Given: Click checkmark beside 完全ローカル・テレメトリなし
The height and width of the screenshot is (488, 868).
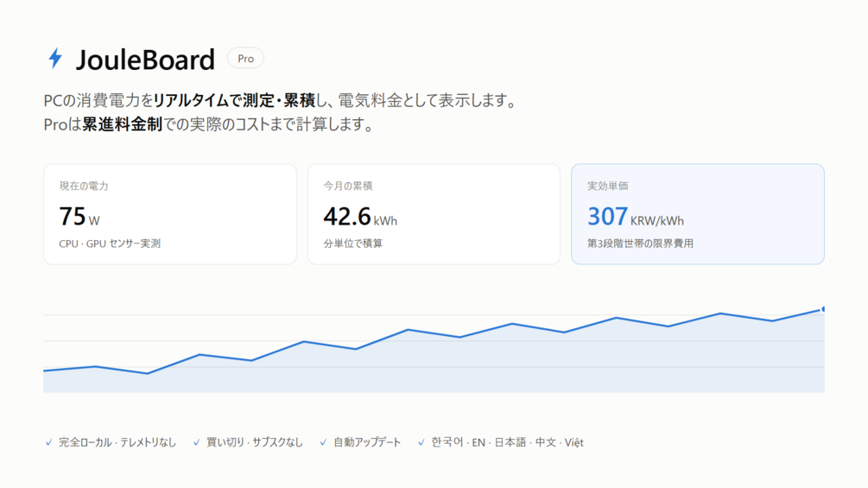Looking at the screenshot, I should tap(48, 442).
